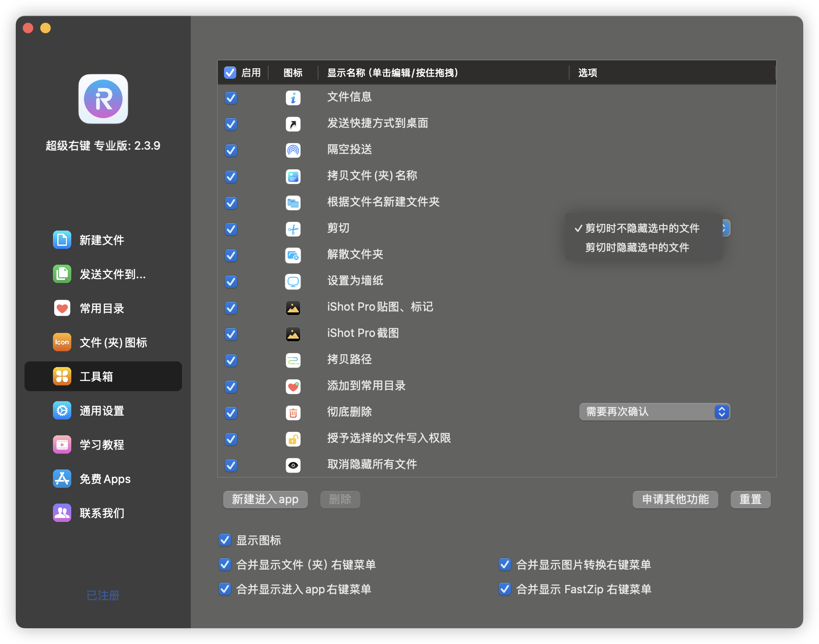Choose 剪切时不隐藏选中的文件 option
The height and width of the screenshot is (644, 819).
pyautogui.click(x=642, y=228)
